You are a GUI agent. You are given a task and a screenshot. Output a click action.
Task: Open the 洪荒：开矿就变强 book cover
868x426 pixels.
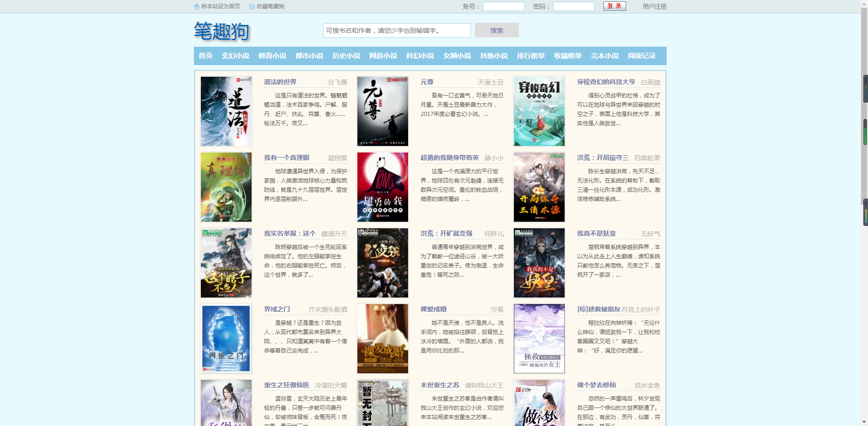(x=383, y=263)
